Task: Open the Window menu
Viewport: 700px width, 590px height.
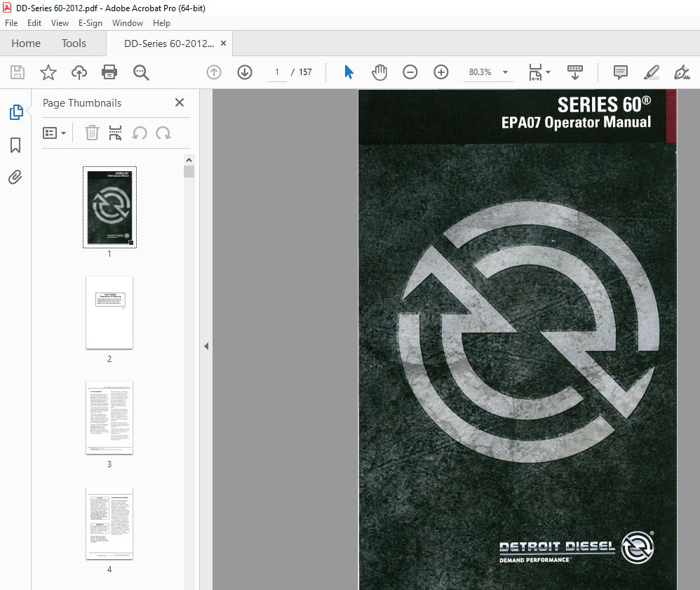Action: point(128,22)
